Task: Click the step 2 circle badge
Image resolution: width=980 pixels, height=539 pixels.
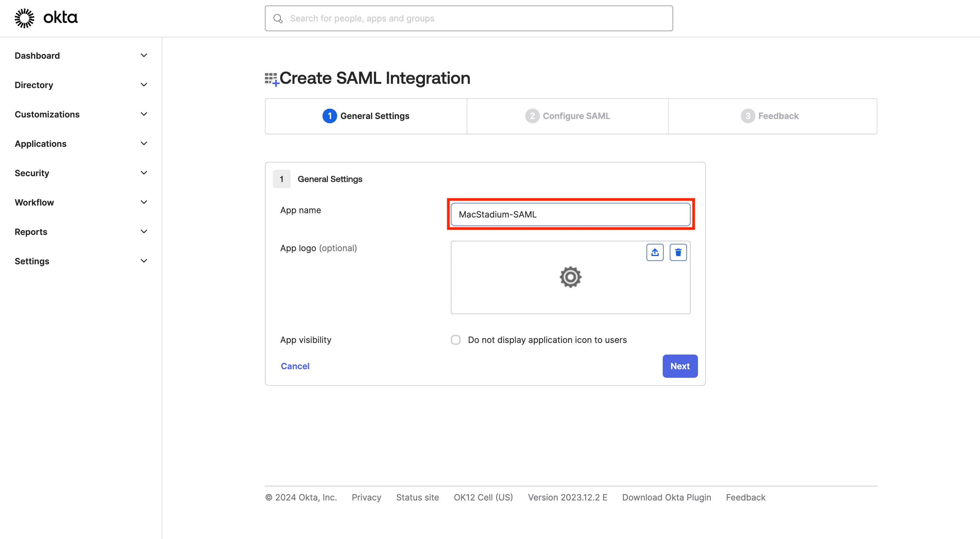Action: [532, 116]
